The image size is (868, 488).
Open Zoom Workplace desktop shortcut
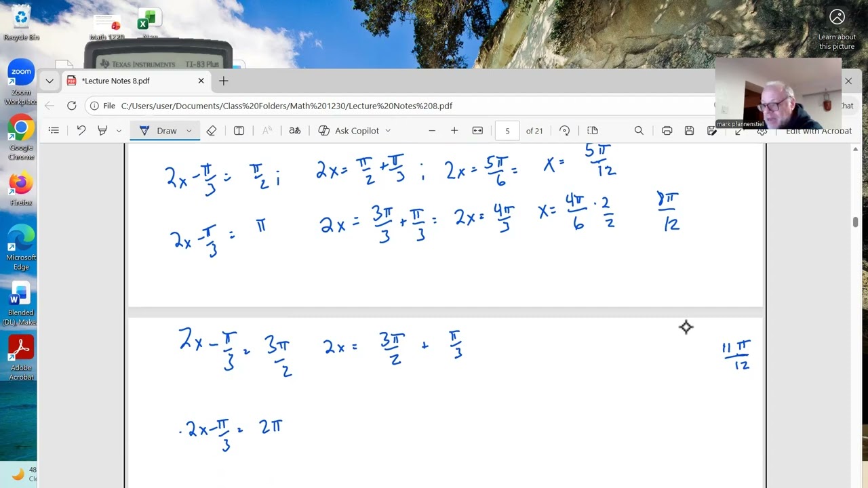(x=21, y=83)
